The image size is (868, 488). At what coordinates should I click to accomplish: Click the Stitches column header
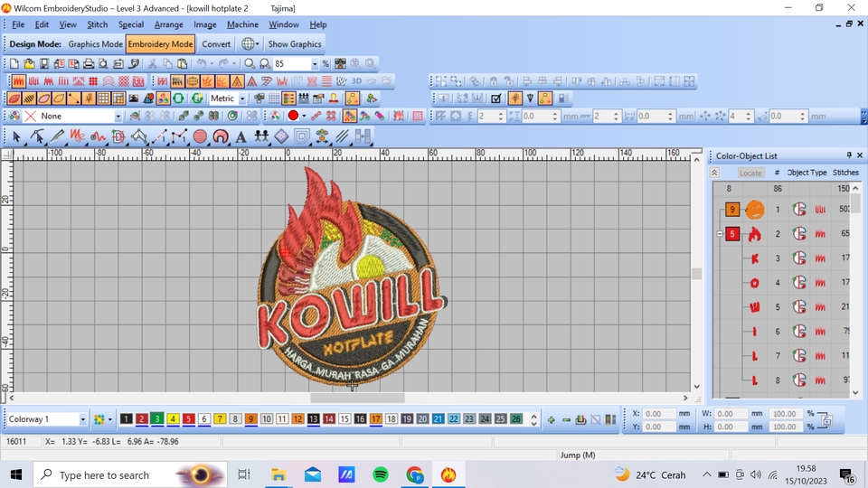tap(845, 173)
